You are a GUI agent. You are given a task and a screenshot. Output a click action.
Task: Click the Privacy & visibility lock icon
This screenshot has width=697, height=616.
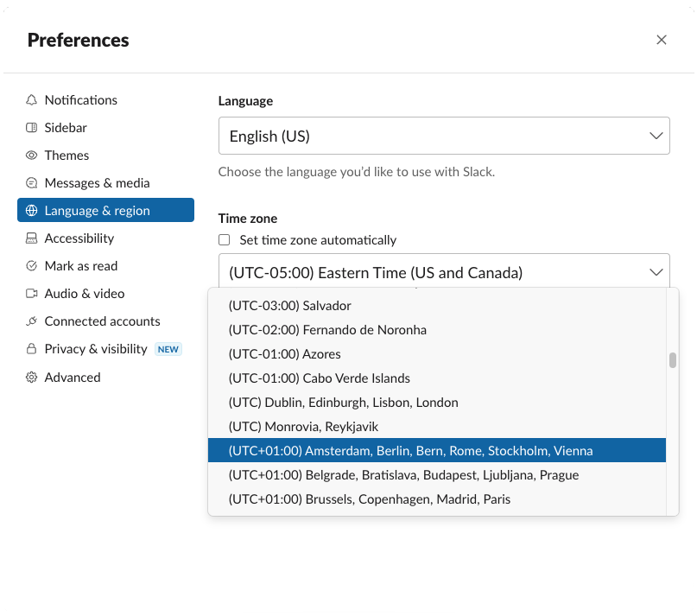[32, 349]
